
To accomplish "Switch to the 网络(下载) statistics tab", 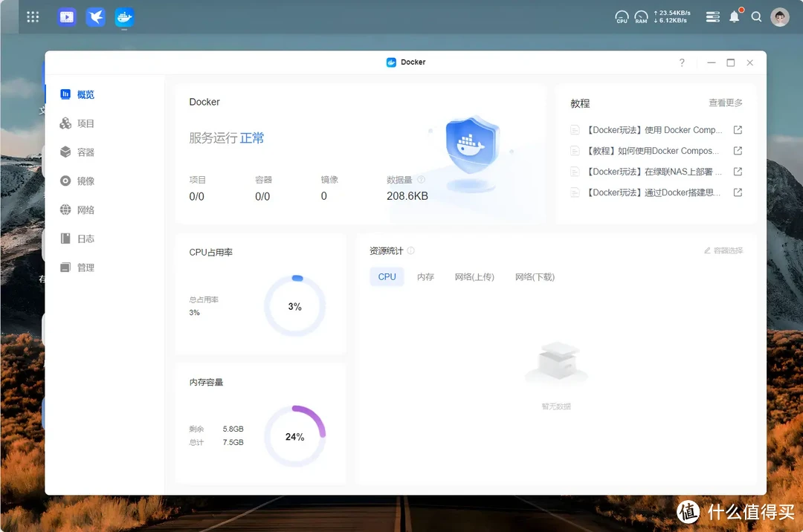I will (534, 276).
